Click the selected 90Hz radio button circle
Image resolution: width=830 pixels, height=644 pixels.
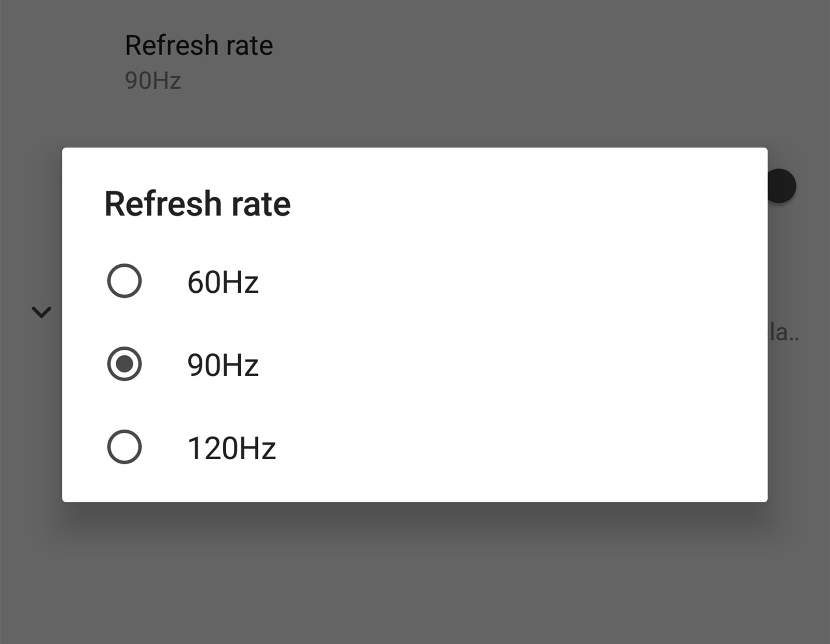pyautogui.click(x=125, y=364)
